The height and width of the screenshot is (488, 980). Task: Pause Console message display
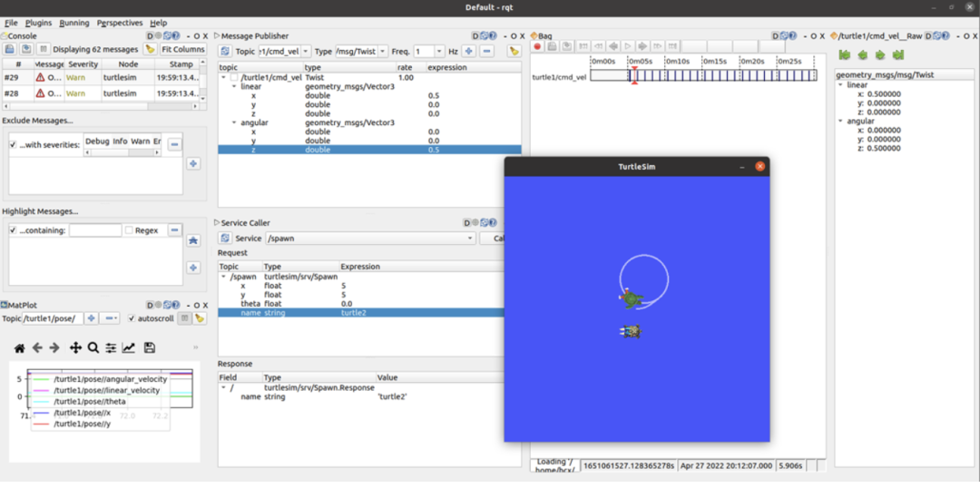pos(43,49)
